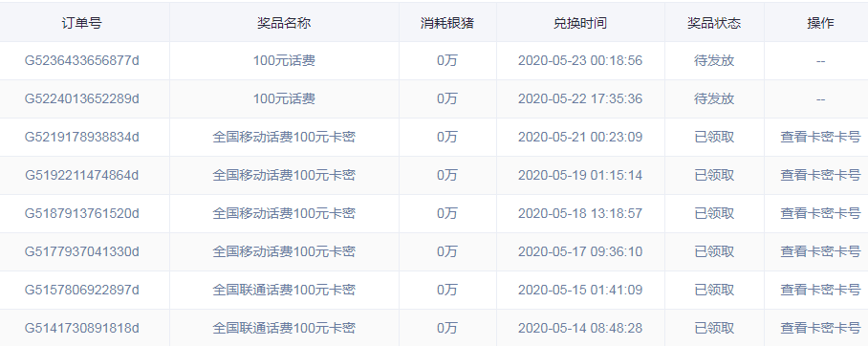This screenshot has width=868, height=346.
Task: Click 全国联通话费100元卡密 in order G5141730891818d row
Action: (x=284, y=328)
